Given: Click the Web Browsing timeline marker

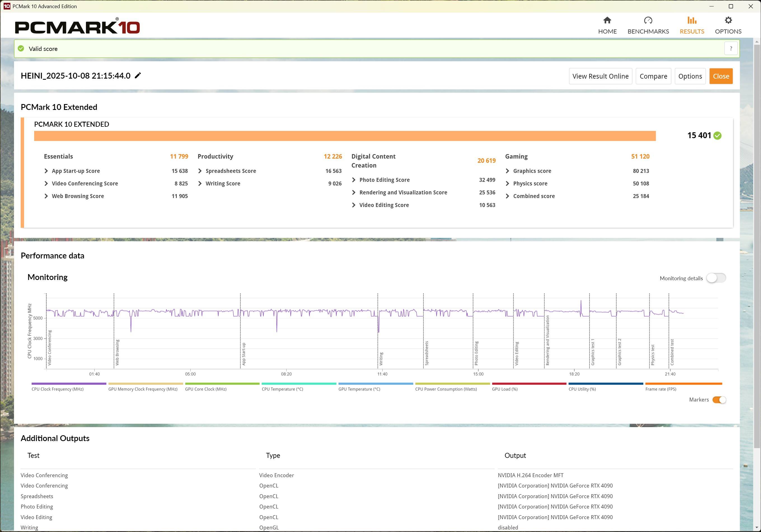Looking at the screenshot, I should [117, 352].
